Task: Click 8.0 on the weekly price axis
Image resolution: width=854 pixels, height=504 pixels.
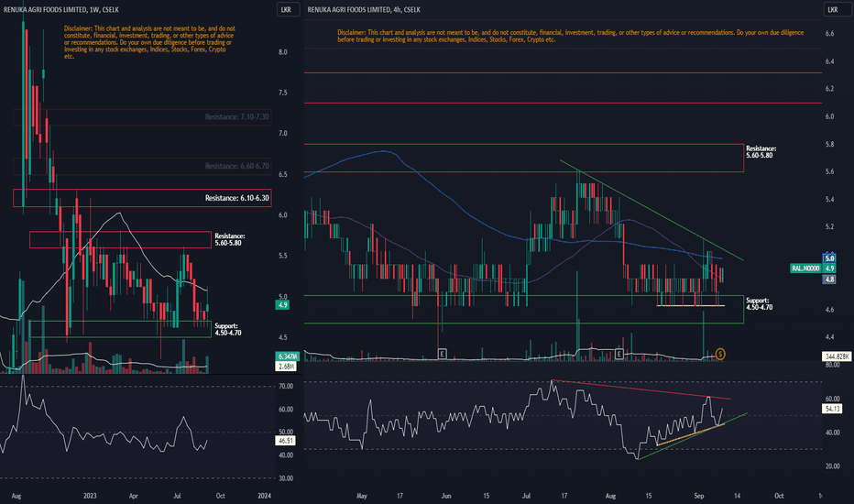Action: point(282,51)
